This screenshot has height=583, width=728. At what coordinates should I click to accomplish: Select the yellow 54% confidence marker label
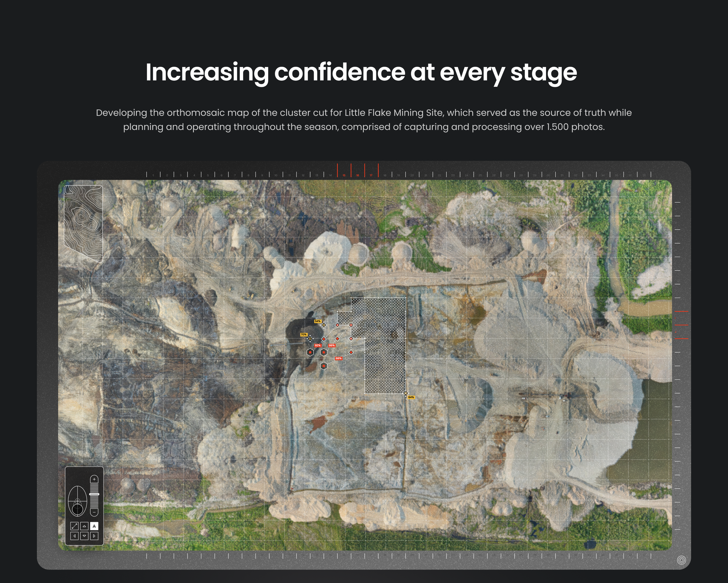(x=318, y=321)
